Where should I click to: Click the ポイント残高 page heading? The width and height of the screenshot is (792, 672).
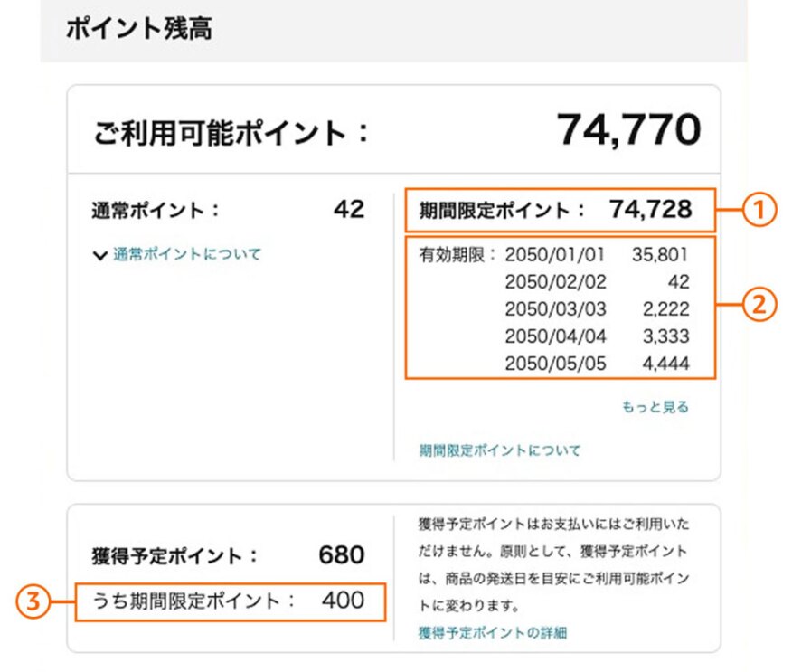[x=138, y=28]
